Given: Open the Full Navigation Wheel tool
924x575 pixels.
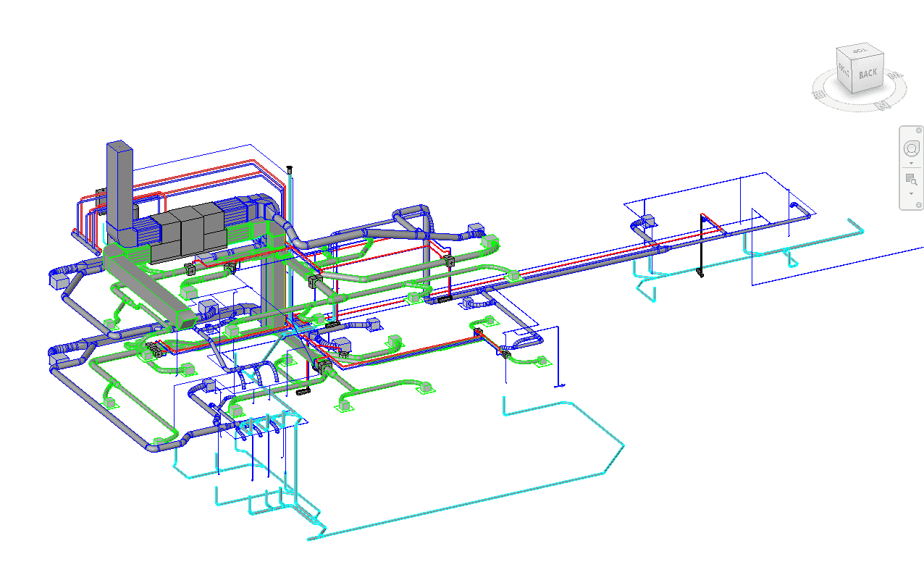Looking at the screenshot, I should [911, 148].
